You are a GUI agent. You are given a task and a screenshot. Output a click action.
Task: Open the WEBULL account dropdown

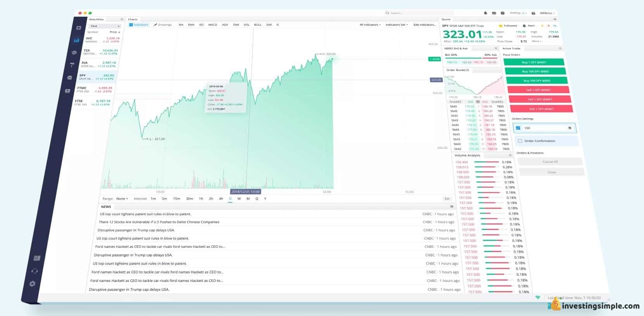click(x=547, y=13)
